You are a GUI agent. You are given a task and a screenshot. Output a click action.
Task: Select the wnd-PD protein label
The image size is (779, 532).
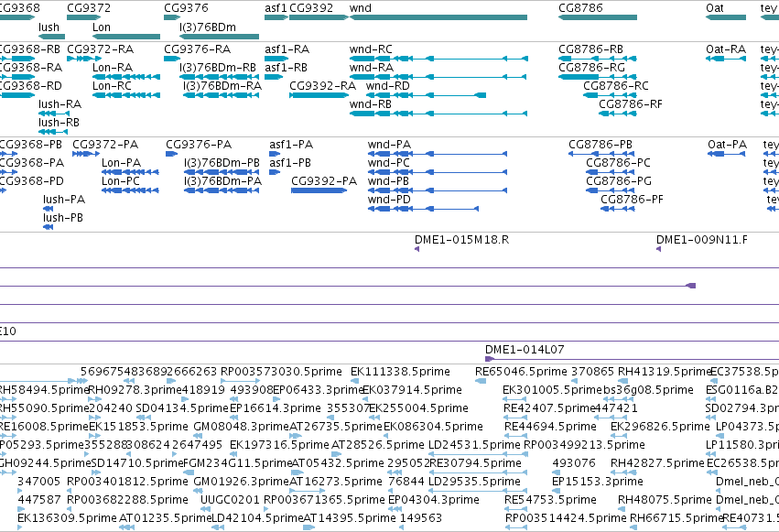click(390, 200)
